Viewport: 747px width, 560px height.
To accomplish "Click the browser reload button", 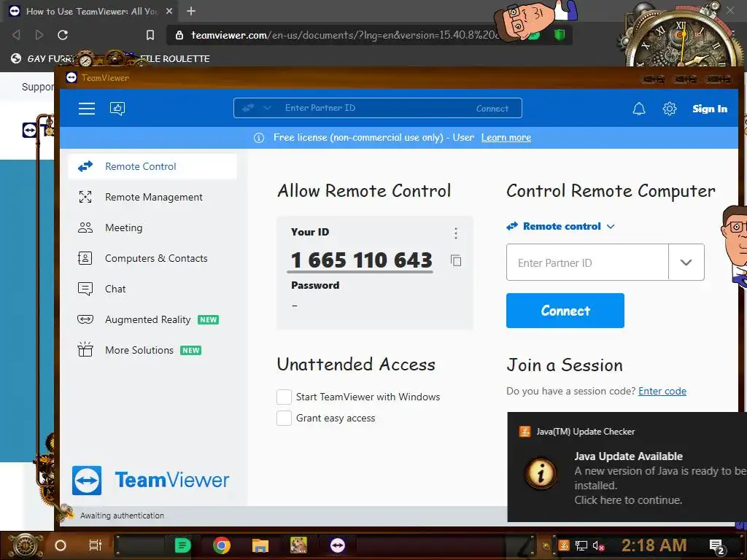I will pos(63,35).
